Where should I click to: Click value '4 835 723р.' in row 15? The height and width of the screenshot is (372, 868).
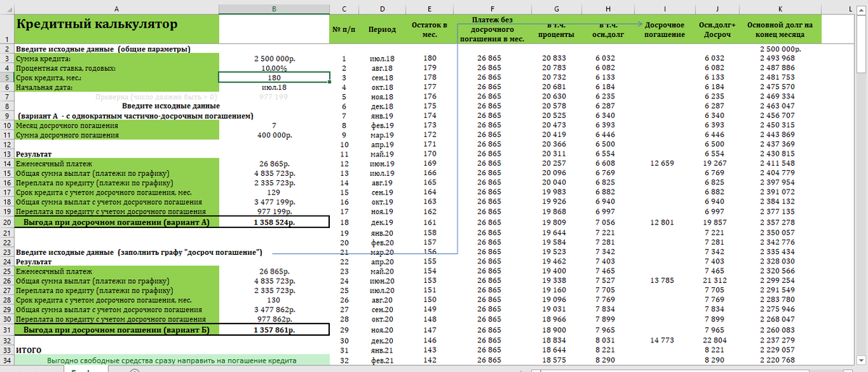point(274,174)
